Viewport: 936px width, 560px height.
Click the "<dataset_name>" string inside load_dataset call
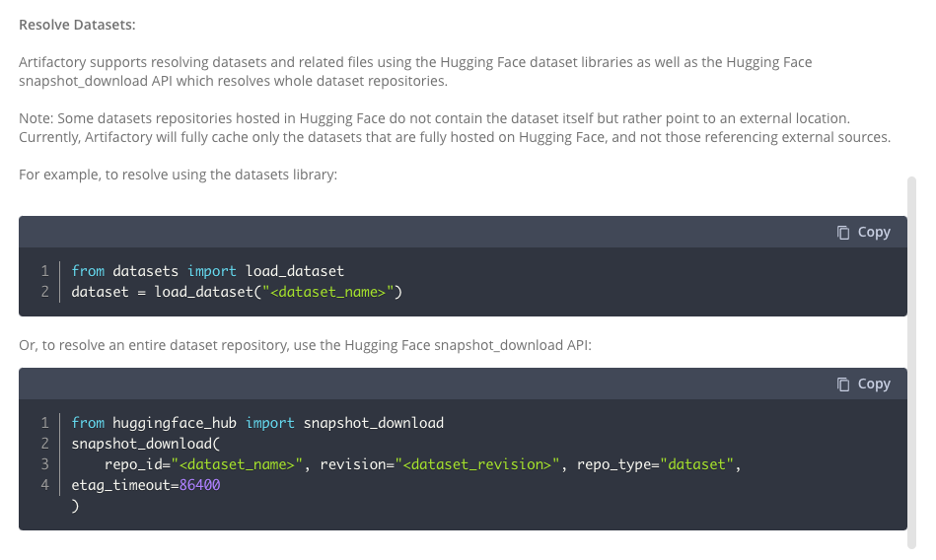pos(328,292)
